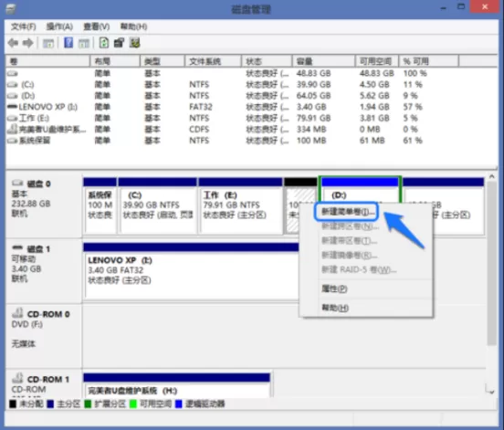Click the black 未分配 legend swatch
Screen dimensions: 504x430
coord(13,404)
